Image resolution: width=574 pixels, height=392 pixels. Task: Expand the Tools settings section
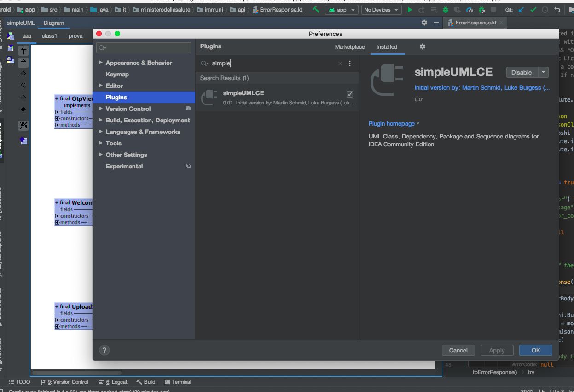tap(101, 143)
